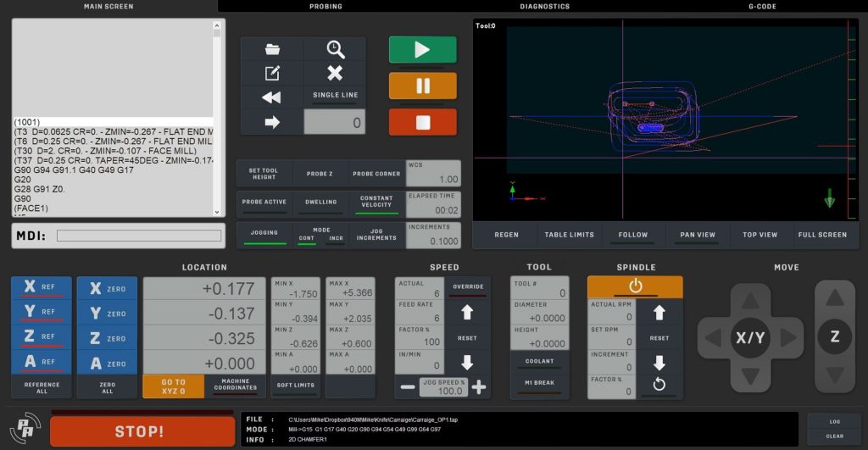Click the Go To XYZ 0 button

[173, 386]
